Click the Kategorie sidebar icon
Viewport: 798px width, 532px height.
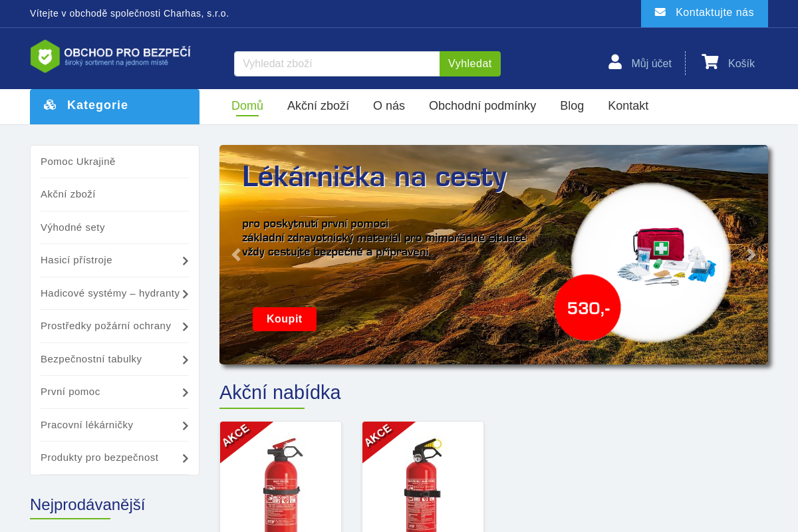click(51, 104)
